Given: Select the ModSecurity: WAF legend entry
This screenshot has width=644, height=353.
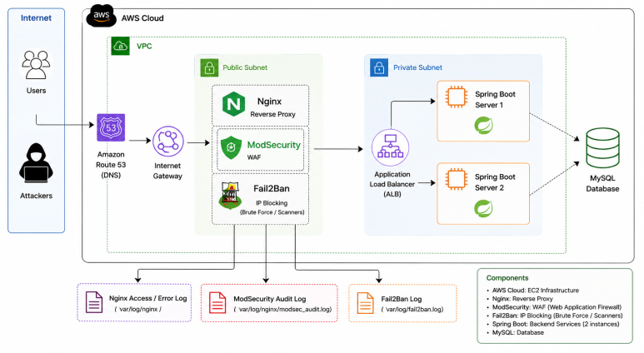Looking at the screenshot, I should tap(557, 307).
